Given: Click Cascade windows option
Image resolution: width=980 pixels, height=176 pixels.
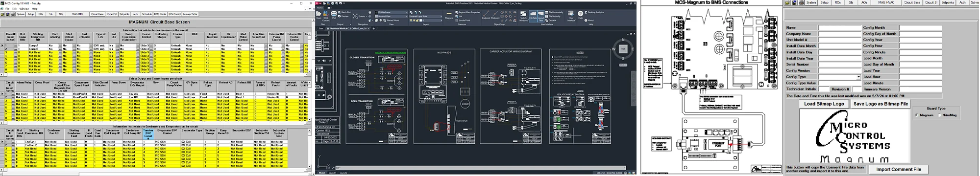Looking at the screenshot, I should [551, 20].
